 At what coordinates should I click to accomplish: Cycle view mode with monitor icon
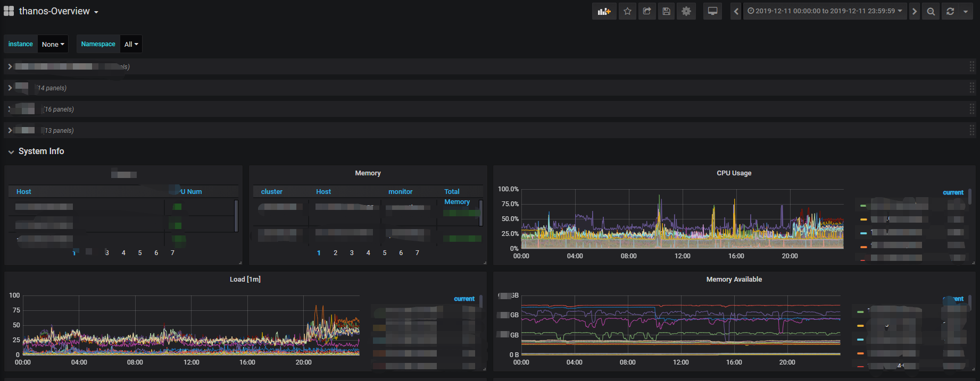(712, 11)
